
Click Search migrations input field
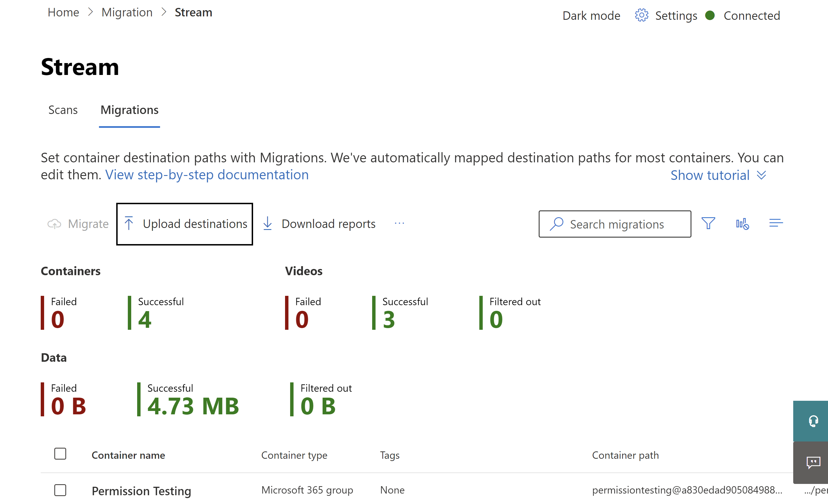click(615, 224)
